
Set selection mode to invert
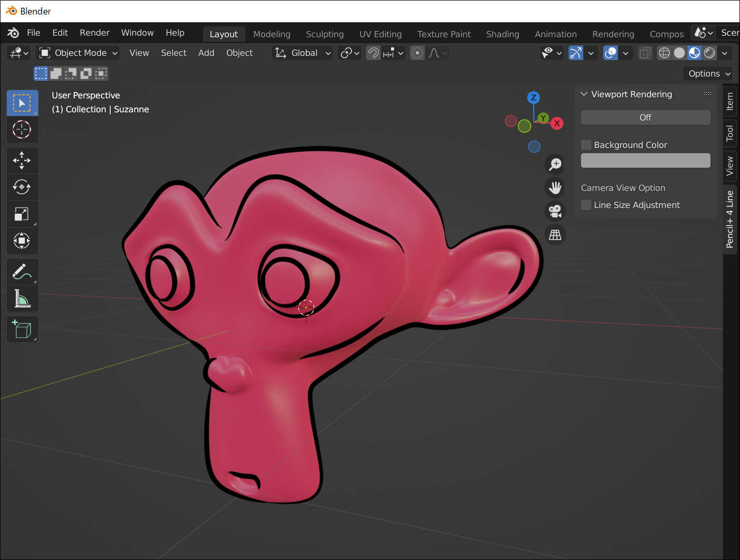click(86, 73)
